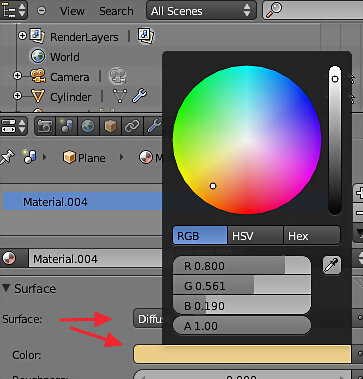The image size is (363, 379).
Task: Click the Render Layers properties tab icon
Action: (x=67, y=126)
